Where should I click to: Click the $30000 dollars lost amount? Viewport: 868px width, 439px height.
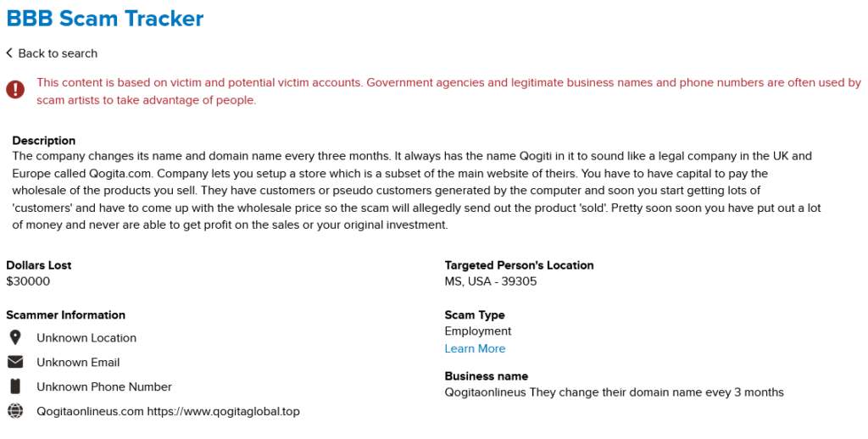(x=28, y=281)
